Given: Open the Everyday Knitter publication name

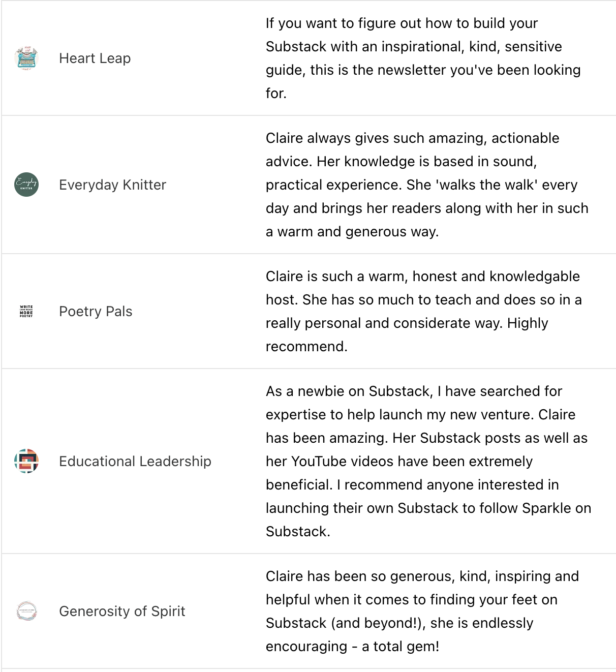Looking at the screenshot, I should pyautogui.click(x=113, y=185).
